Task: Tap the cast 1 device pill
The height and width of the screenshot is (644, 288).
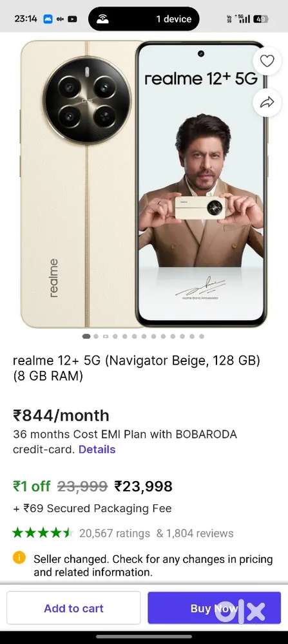Action: [144, 19]
